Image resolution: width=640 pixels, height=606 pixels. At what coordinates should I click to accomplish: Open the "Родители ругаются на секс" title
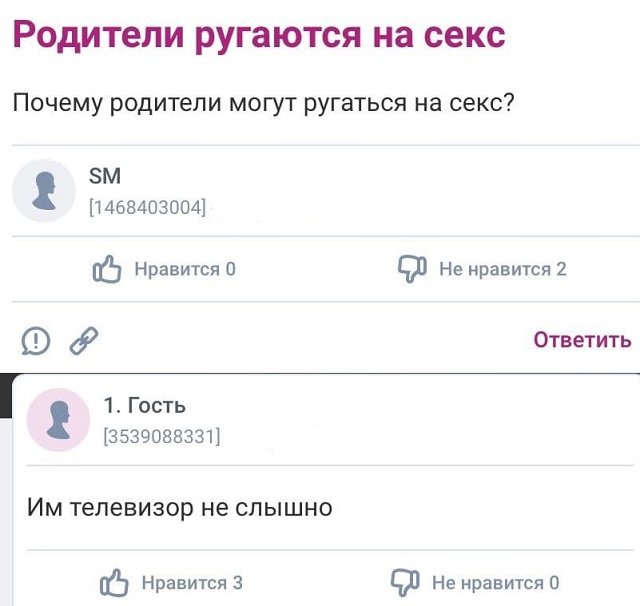click(259, 35)
